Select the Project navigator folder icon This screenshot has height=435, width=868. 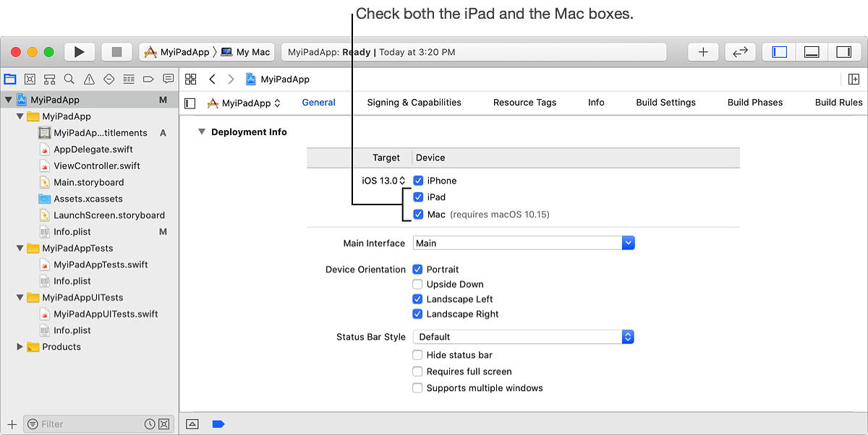(x=10, y=79)
